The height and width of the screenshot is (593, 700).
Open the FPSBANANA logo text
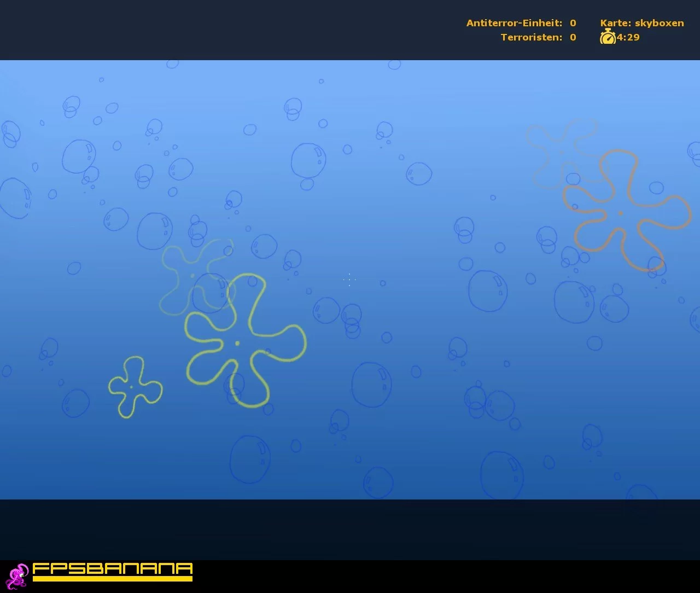point(112,568)
